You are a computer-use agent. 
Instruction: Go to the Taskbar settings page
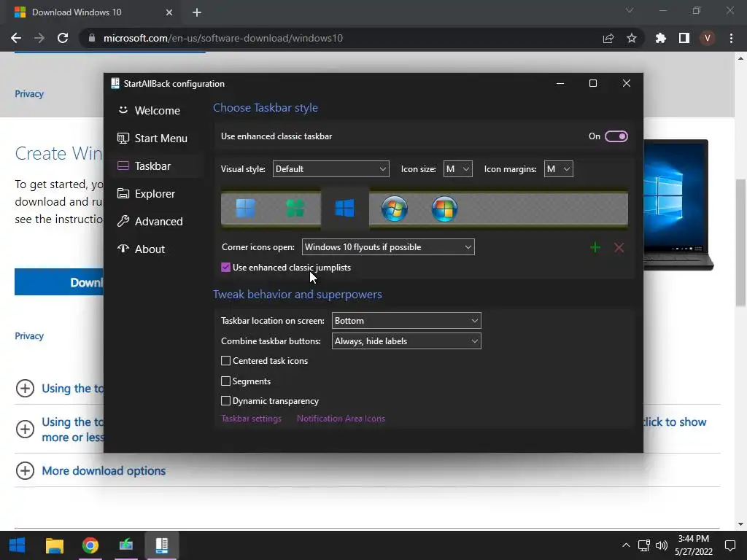click(158, 166)
